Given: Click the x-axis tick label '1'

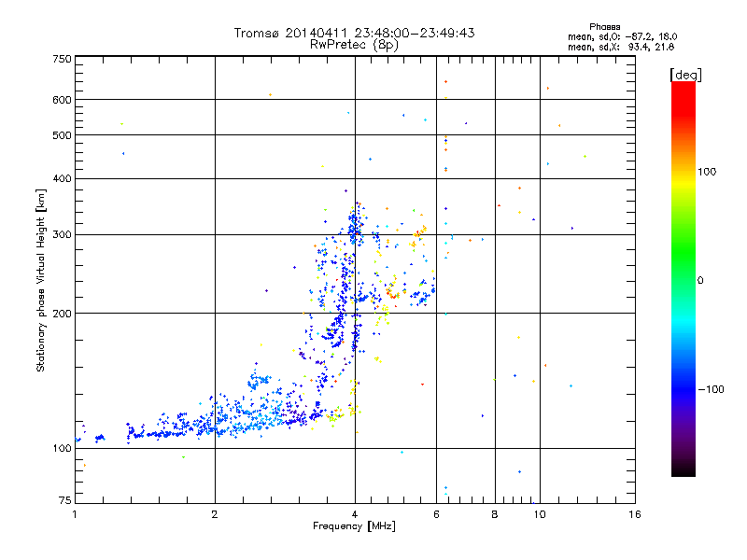Looking at the screenshot, I should pyautogui.click(x=75, y=514).
